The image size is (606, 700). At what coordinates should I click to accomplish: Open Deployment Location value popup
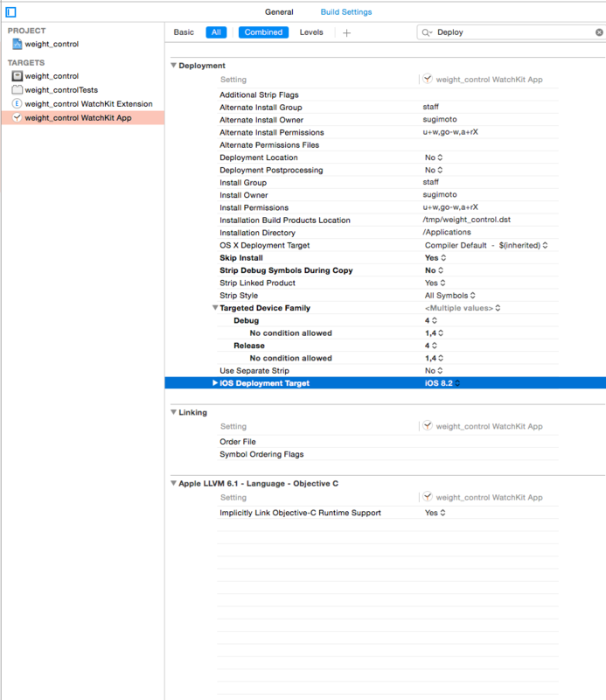[x=434, y=157]
